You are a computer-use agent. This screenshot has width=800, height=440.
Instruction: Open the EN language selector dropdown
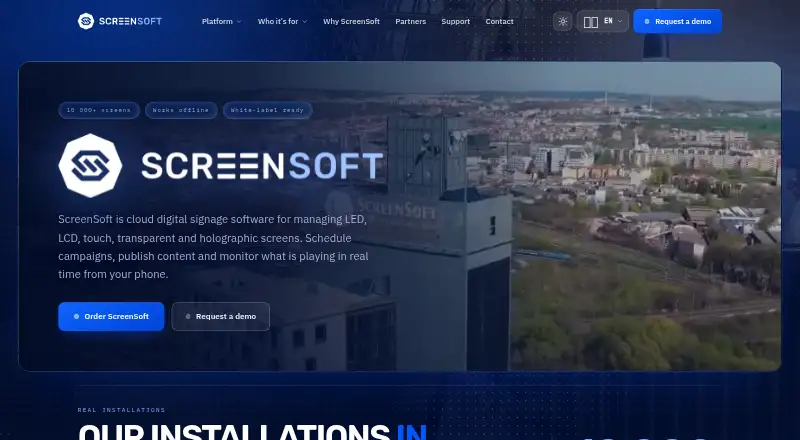click(603, 21)
